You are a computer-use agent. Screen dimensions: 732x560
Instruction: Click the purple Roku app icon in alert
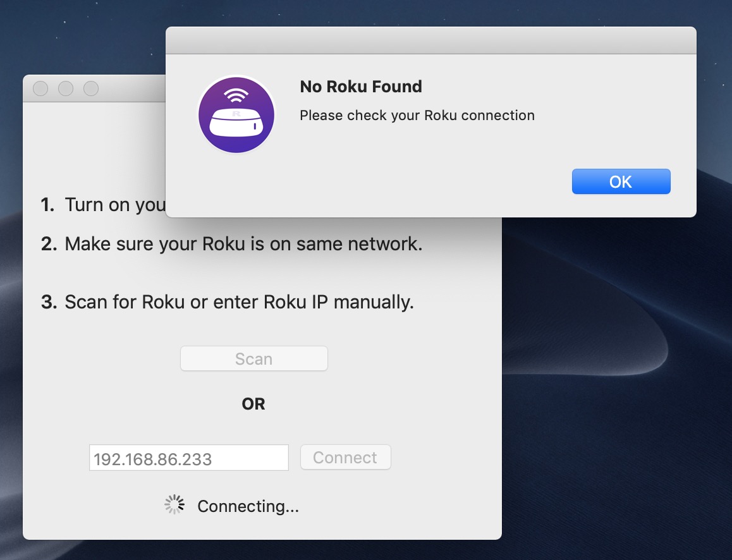click(236, 115)
